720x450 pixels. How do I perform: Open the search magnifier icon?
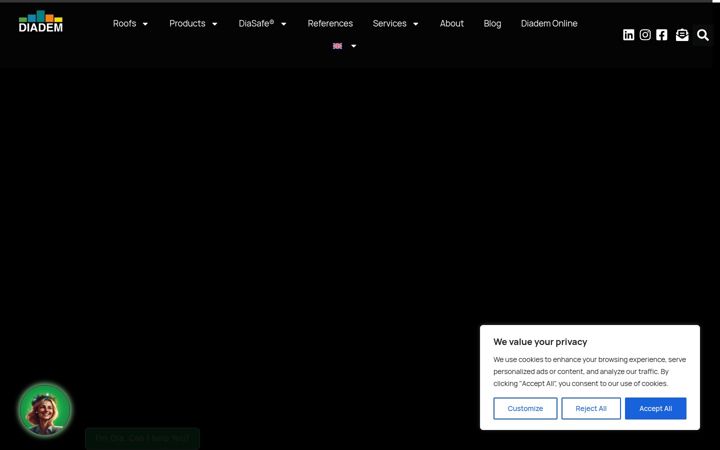pyautogui.click(x=703, y=35)
